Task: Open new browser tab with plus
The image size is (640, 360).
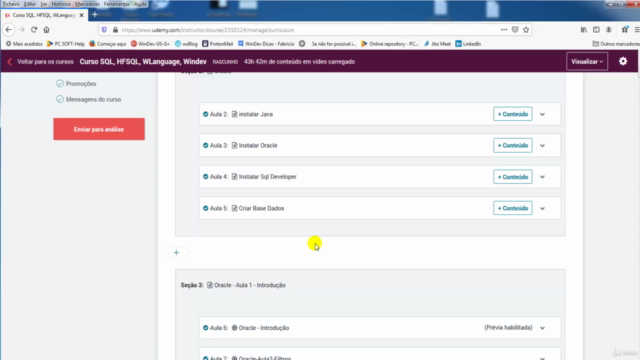Action: point(95,15)
